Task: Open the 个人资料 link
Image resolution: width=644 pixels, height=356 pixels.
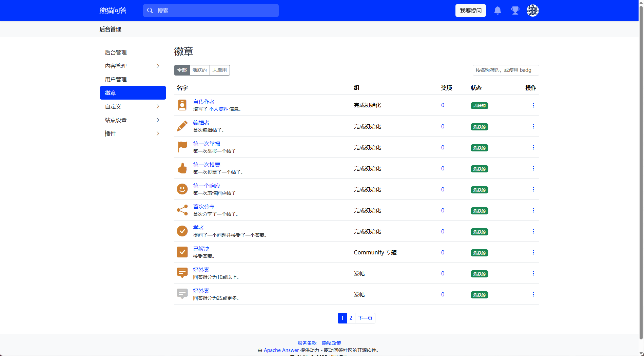Action: click(x=218, y=109)
